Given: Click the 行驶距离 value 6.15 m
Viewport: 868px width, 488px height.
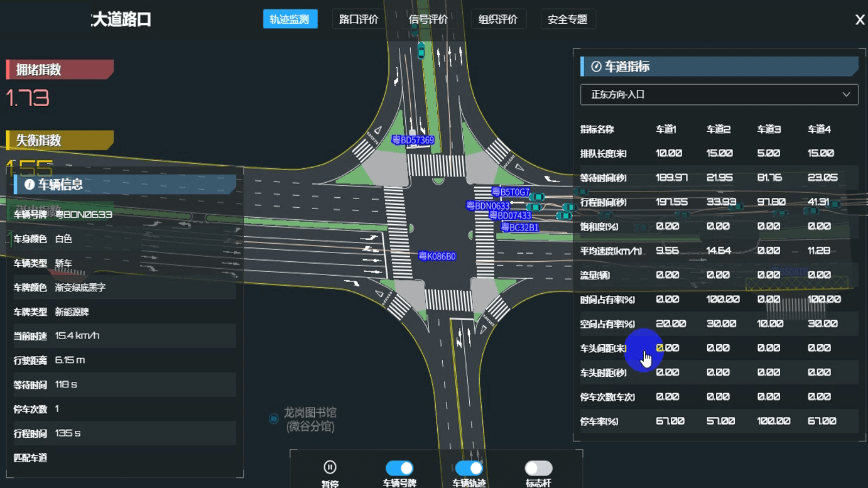Looking at the screenshot, I should tap(70, 361).
